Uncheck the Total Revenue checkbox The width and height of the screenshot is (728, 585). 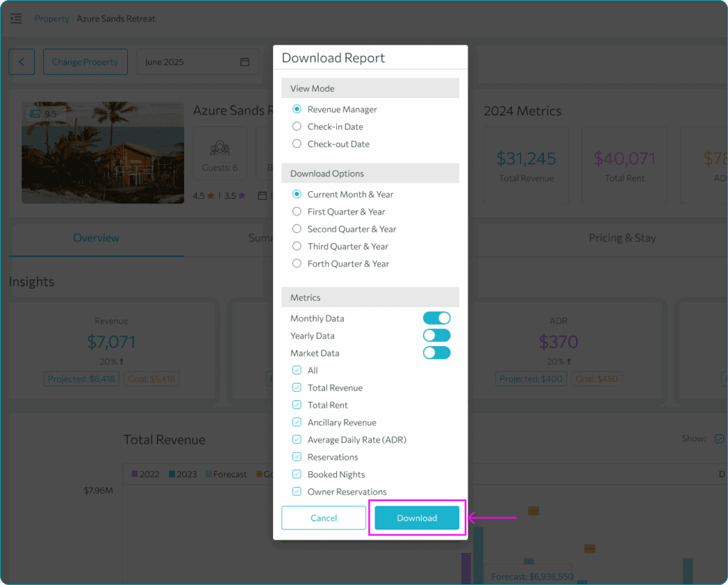(296, 387)
